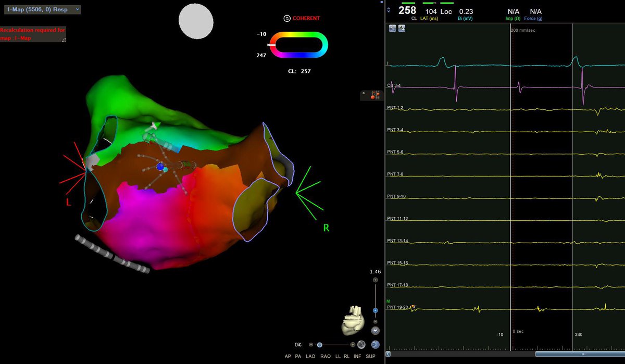Click the vertical zoom slider handle
625x364 pixels.
click(x=376, y=310)
